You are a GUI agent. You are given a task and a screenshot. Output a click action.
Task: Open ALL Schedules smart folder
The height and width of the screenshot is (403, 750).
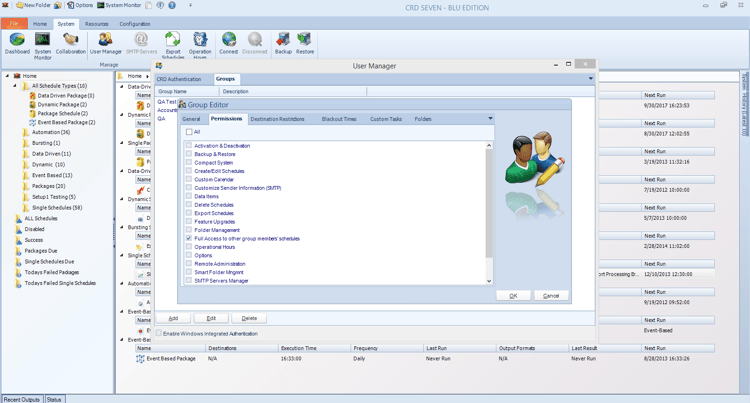[x=41, y=218]
